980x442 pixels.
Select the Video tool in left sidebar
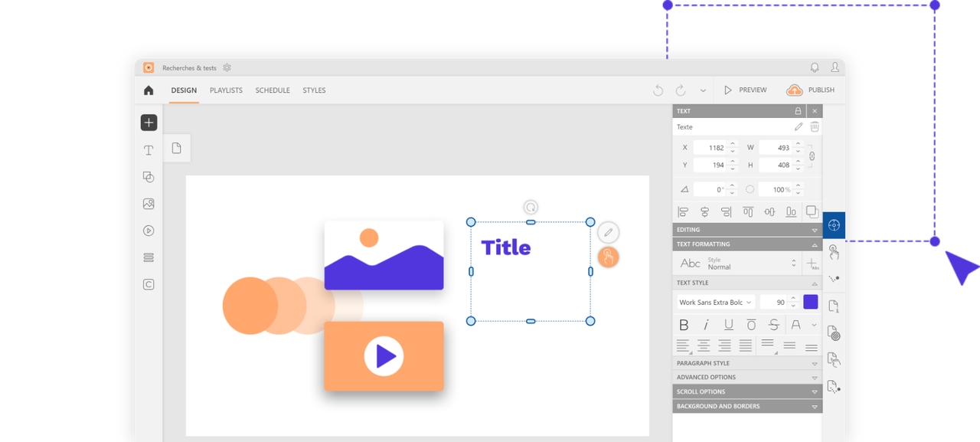[149, 231]
